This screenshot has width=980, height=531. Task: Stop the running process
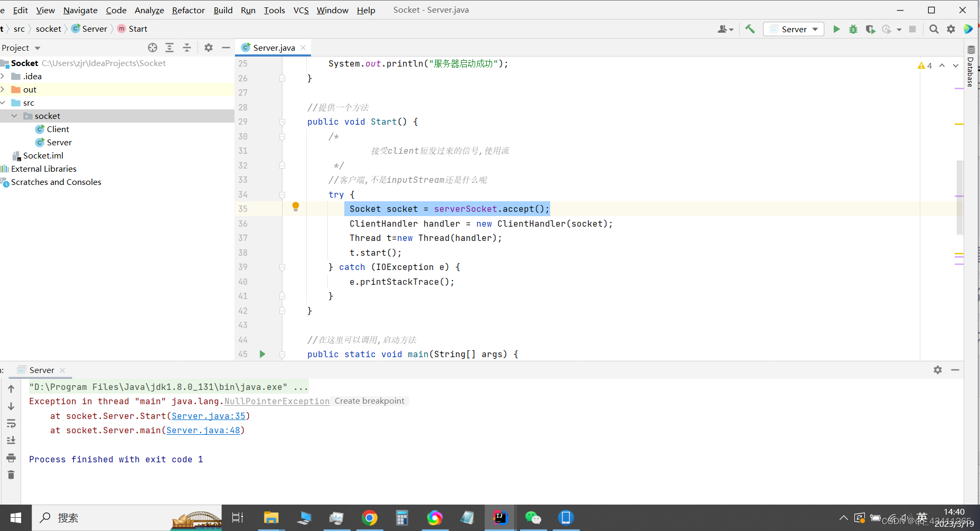pyautogui.click(x=913, y=29)
